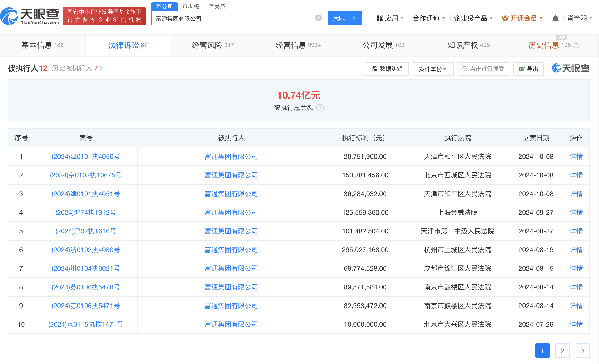Click the 导出 export button
Image resolution: width=599 pixels, height=364 pixels.
(x=528, y=69)
